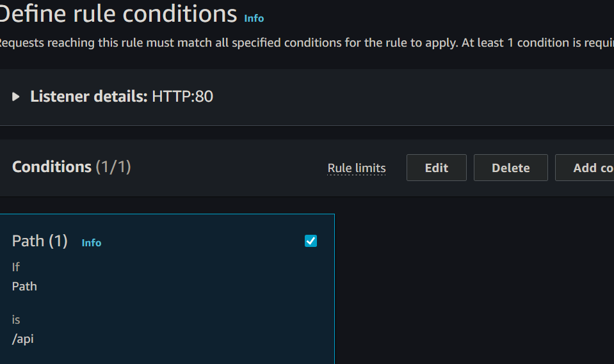Open Info link next to Path (1)
The height and width of the screenshot is (364, 614).
coord(92,242)
